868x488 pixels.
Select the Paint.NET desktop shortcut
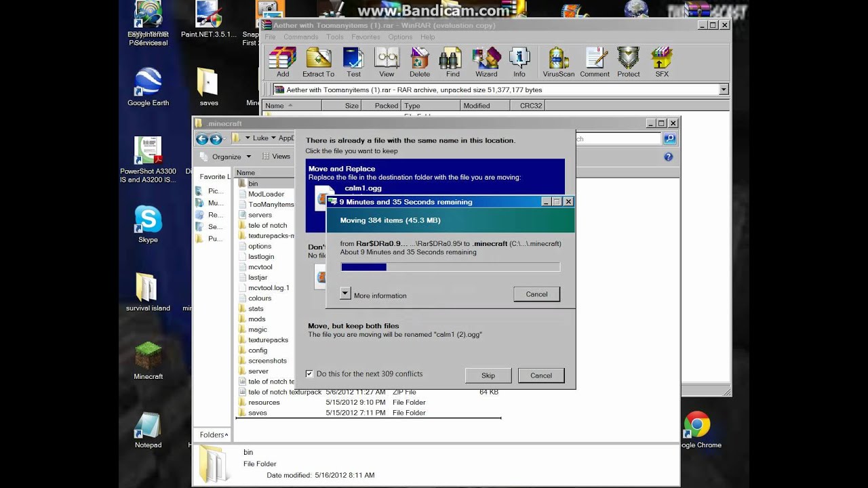tap(209, 19)
